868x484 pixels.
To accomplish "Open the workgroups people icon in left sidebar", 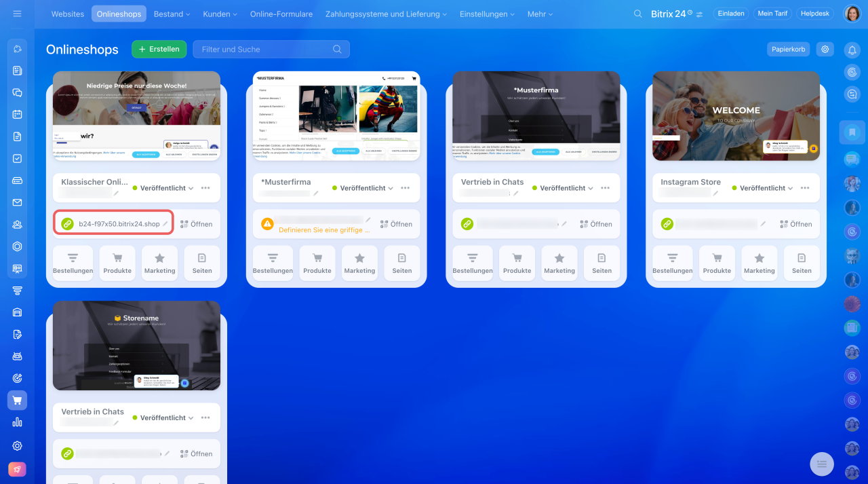I will click(17, 225).
